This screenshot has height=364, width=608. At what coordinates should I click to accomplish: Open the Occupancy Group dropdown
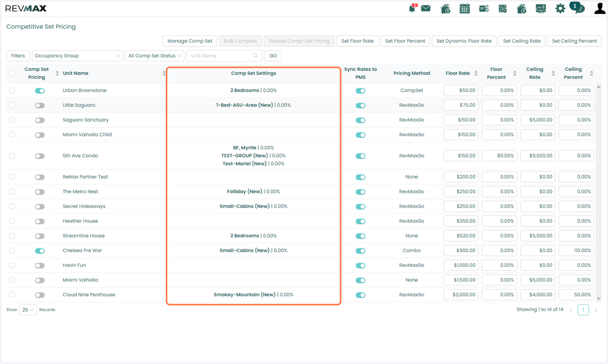[x=78, y=56]
